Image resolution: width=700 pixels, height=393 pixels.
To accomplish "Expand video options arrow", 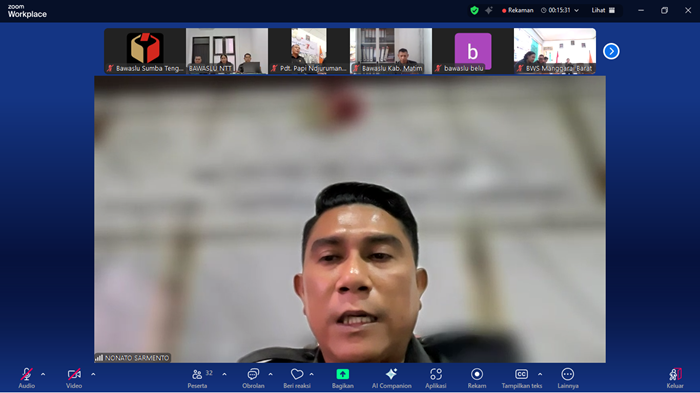I will pos(93,374).
